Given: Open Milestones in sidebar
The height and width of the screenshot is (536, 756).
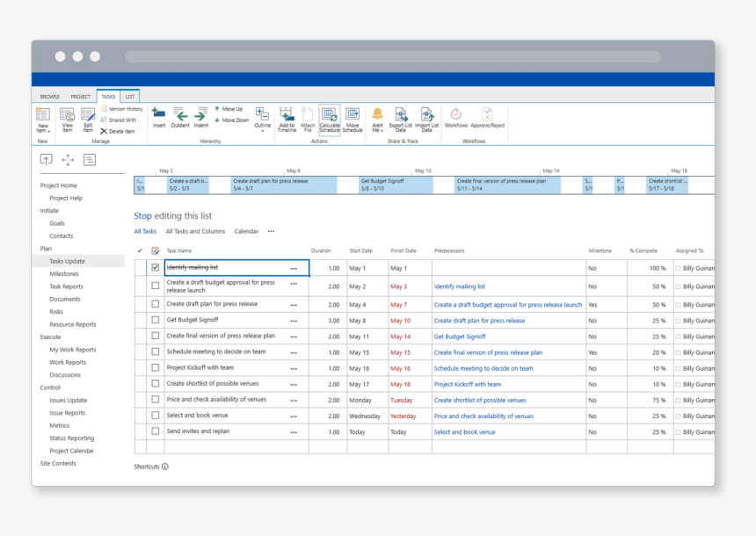Looking at the screenshot, I should coord(64,274).
